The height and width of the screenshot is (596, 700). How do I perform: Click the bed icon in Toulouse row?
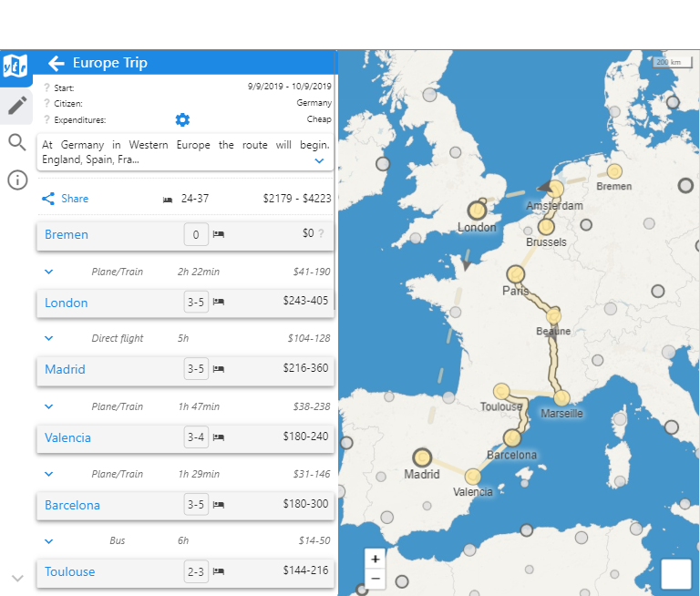pos(219,571)
